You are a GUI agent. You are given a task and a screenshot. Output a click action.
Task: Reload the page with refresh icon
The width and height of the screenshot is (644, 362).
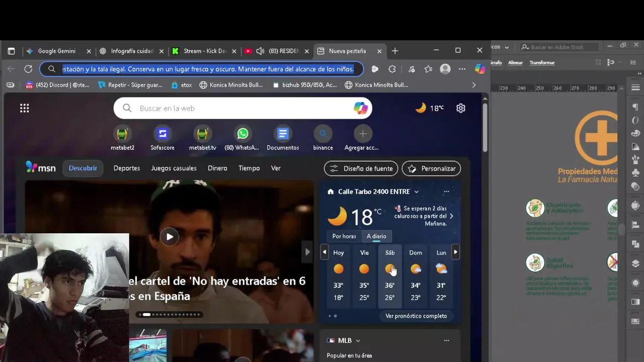pyautogui.click(x=28, y=69)
